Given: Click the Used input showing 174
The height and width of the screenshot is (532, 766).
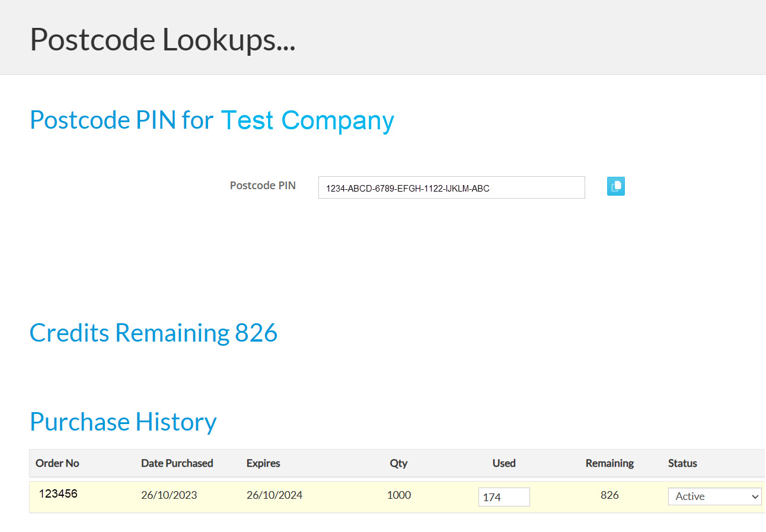Looking at the screenshot, I should (503, 497).
